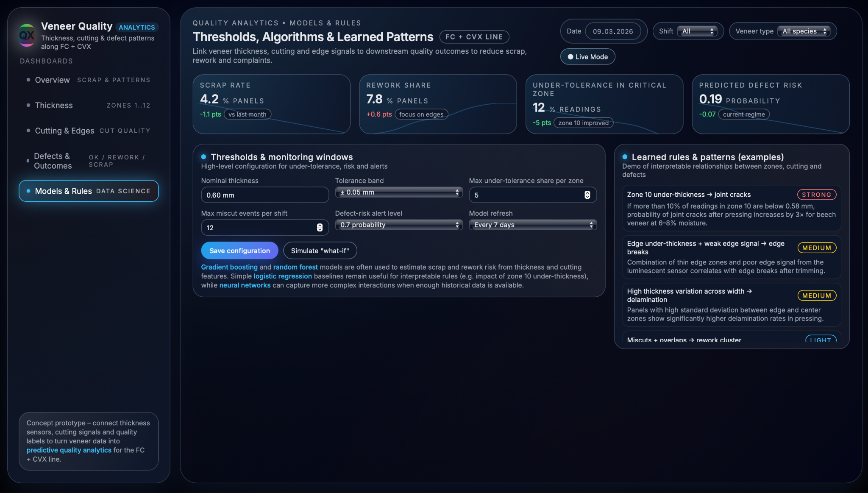Viewport: 868px width, 493px height.
Task: Click the FC + CVX LINE badge
Action: [474, 37]
